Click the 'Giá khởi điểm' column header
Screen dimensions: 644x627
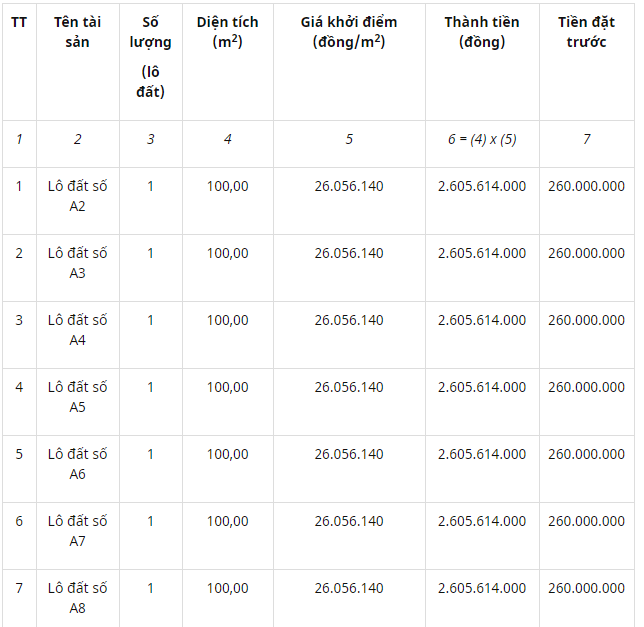[348, 32]
